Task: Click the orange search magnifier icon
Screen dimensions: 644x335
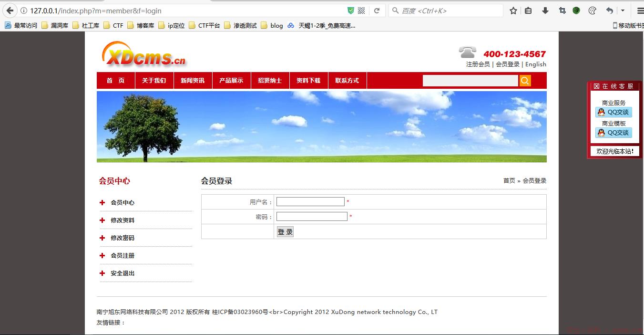Action: pyautogui.click(x=525, y=81)
